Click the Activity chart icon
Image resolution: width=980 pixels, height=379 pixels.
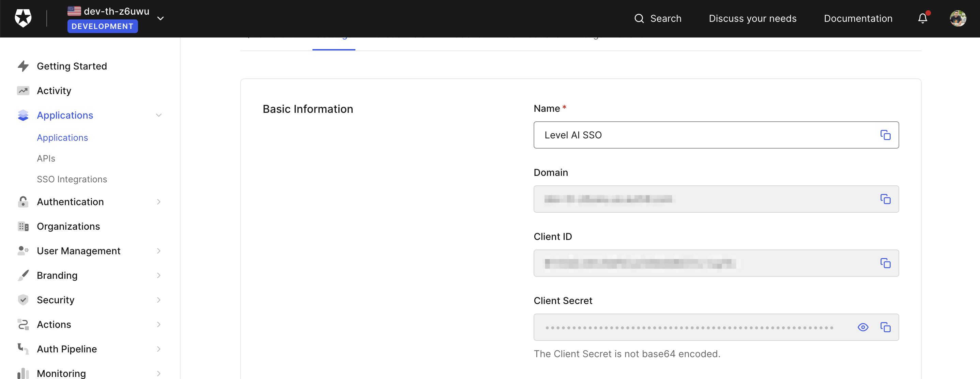23,91
